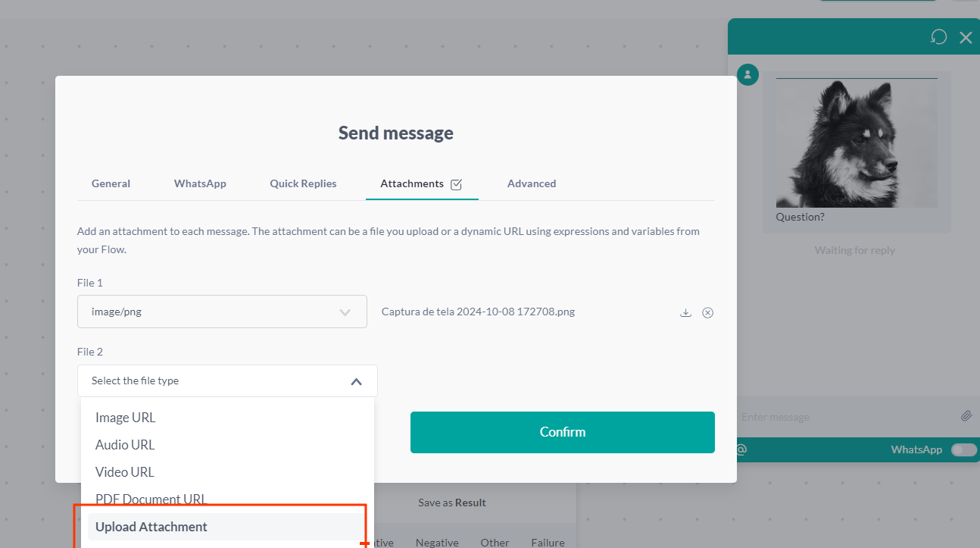Screen dimensions: 980x548
Task: Close the chat preview panel
Action: [x=966, y=37]
